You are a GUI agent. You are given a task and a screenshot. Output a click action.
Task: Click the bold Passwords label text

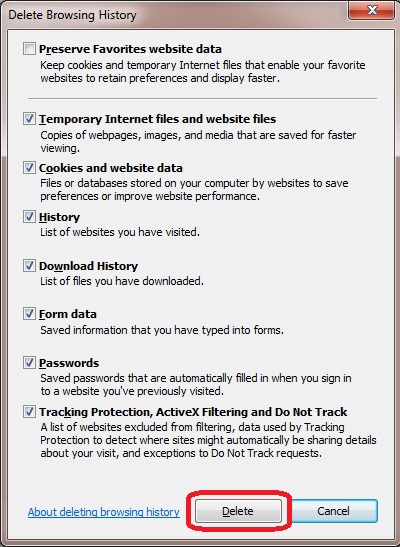pos(69,363)
